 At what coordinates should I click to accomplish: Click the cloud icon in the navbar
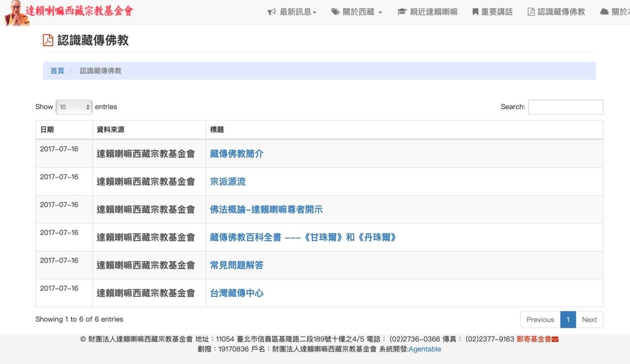click(x=604, y=12)
